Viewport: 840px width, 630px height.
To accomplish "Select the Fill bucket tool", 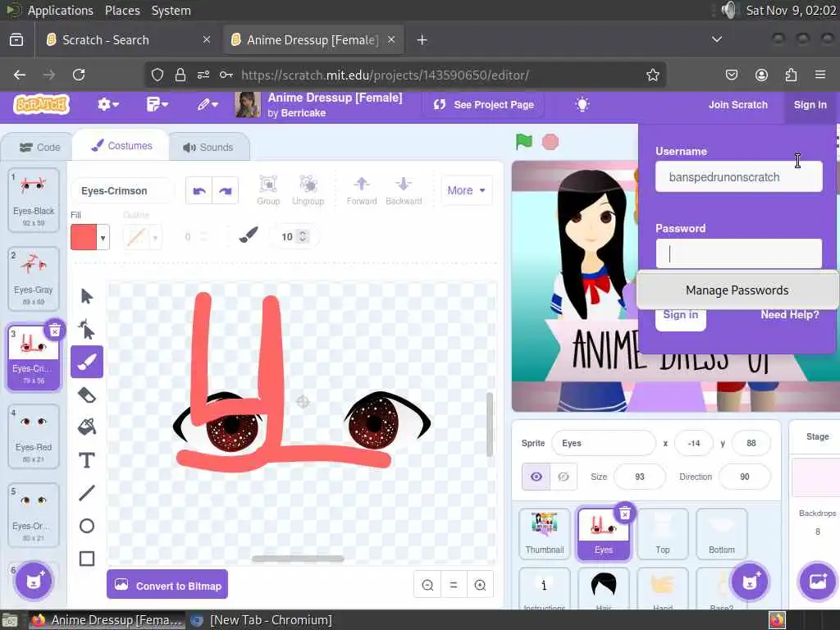I will pos(86,427).
